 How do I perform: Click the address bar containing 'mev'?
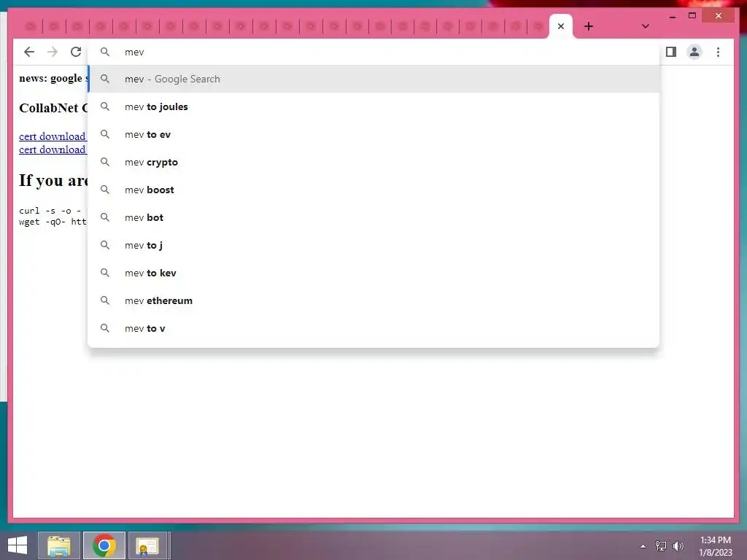[373, 52]
